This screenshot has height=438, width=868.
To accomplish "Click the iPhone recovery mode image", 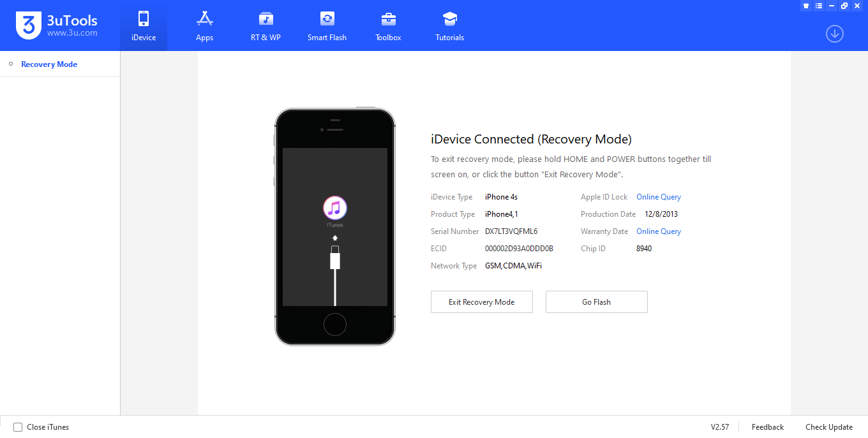I will pos(335,227).
